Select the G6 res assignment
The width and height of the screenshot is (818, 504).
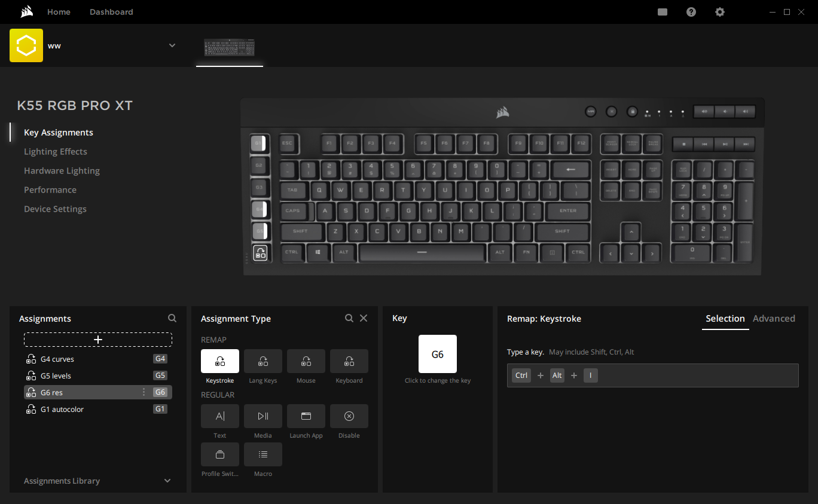click(98, 392)
